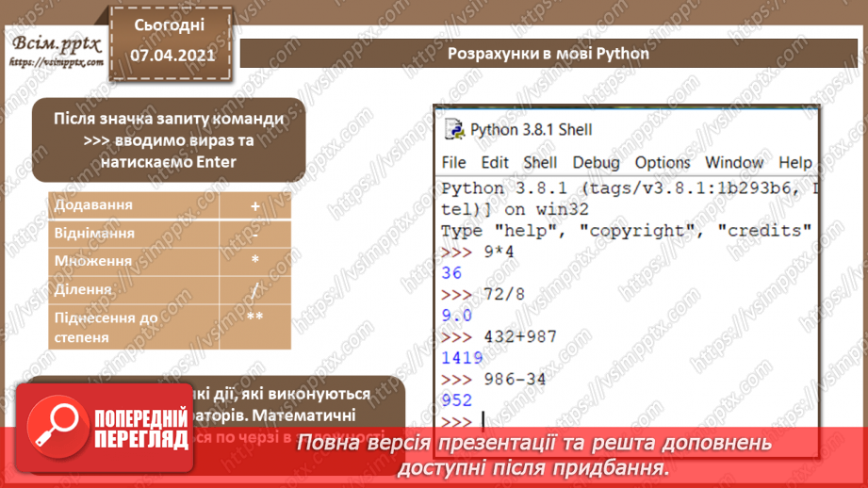Click the result 36 in the shell
This screenshot has width=868, height=488.
(451, 273)
